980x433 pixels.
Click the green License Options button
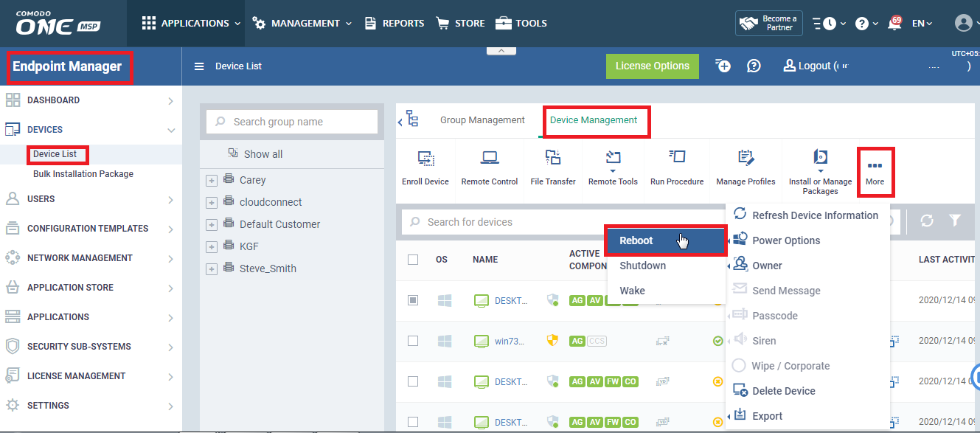click(653, 66)
